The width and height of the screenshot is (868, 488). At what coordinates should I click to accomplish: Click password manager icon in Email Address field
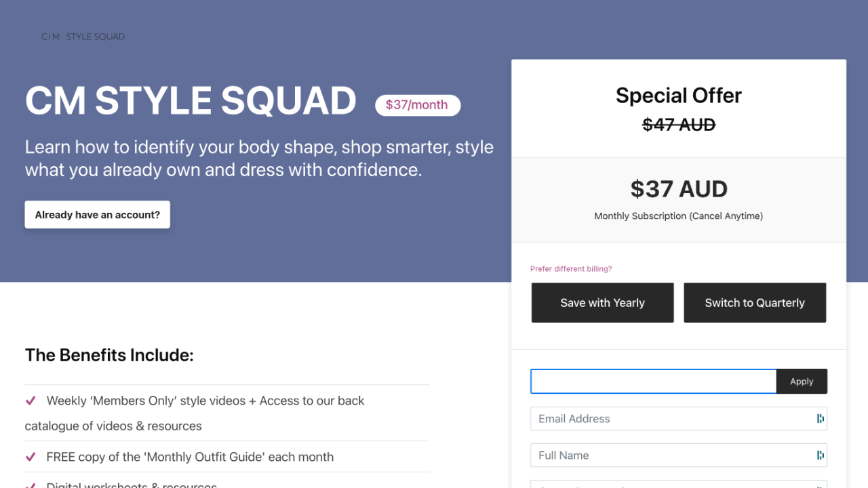pos(820,419)
